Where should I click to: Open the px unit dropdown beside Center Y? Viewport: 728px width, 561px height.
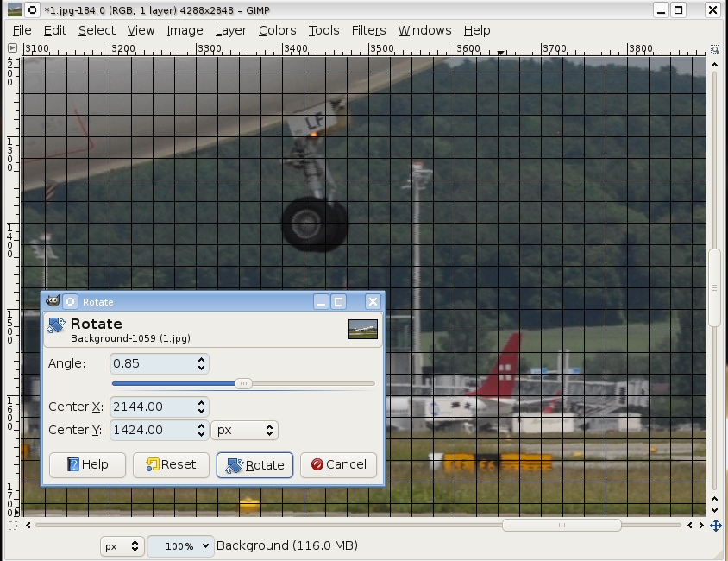tap(244, 430)
